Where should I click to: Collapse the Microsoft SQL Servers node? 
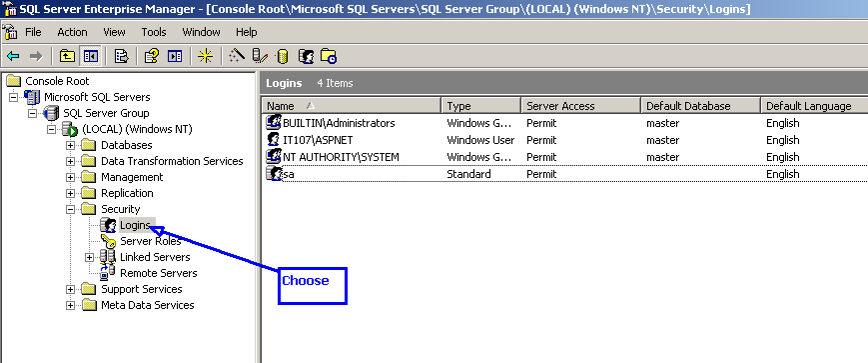(x=14, y=98)
